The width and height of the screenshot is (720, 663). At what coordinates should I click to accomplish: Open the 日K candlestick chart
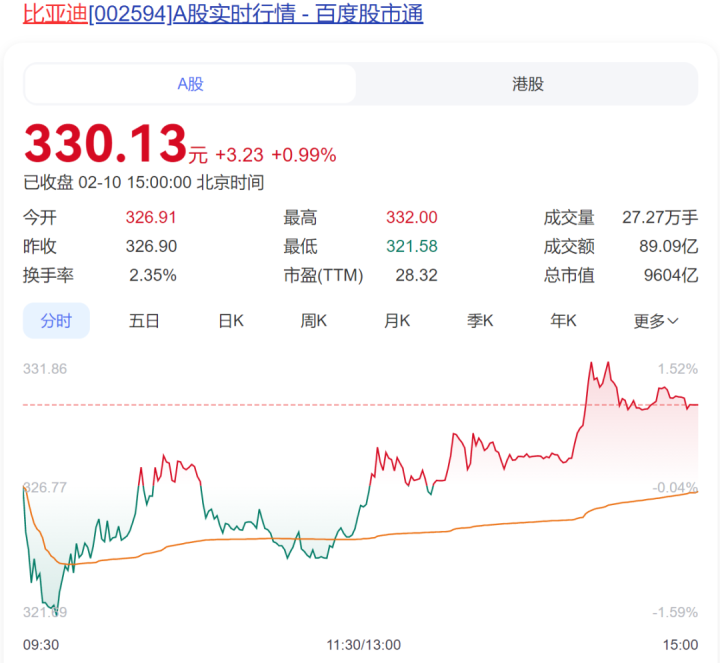coord(231,321)
